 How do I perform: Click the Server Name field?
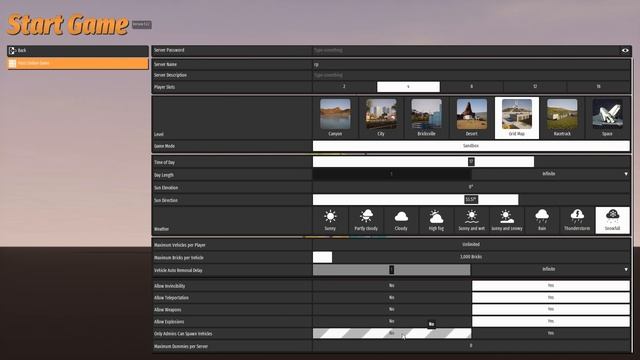[471, 64]
